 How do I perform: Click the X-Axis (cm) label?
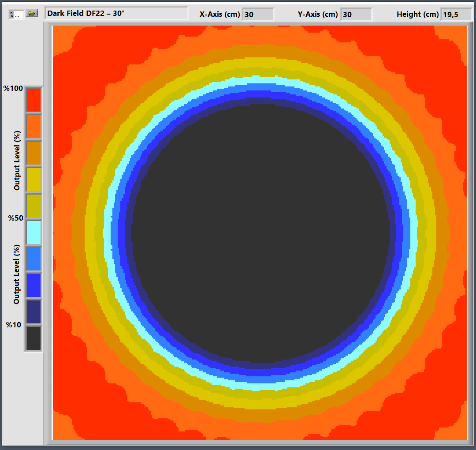coord(219,15)
